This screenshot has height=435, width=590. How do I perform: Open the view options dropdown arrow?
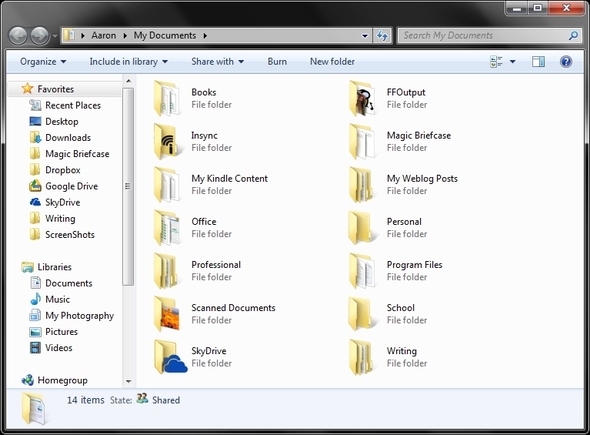pos(512,61)
